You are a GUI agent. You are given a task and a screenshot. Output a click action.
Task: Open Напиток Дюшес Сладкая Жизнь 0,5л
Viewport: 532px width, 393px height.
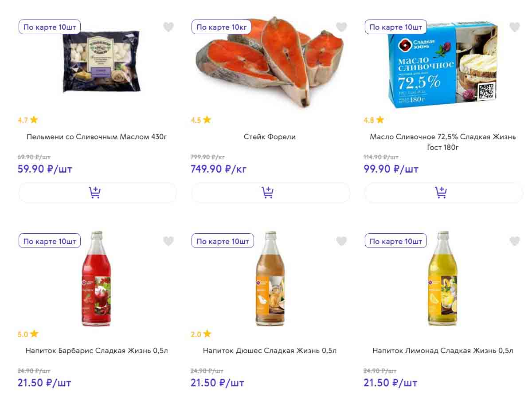pos(270,350)
